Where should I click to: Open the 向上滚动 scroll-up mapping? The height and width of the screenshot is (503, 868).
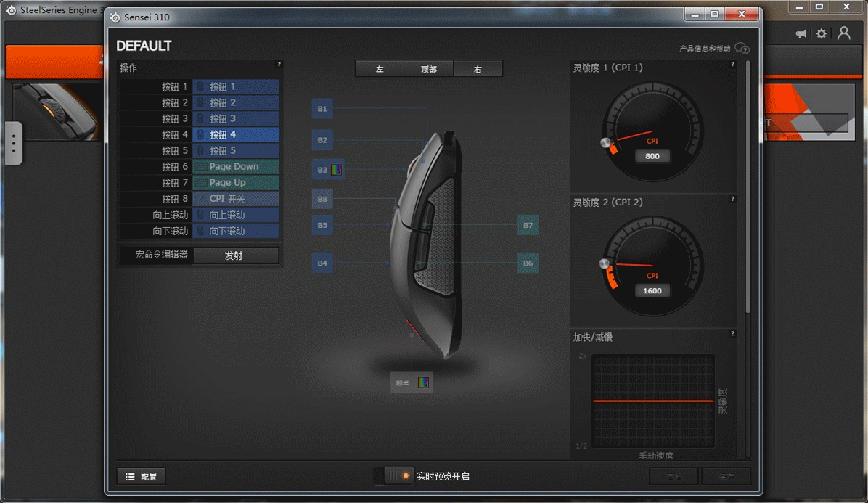coord(236,215)
